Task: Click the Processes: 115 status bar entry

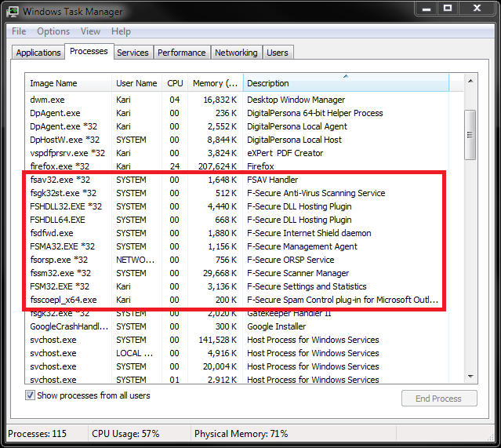Action: pyautogui.click(x=37, y=434)
